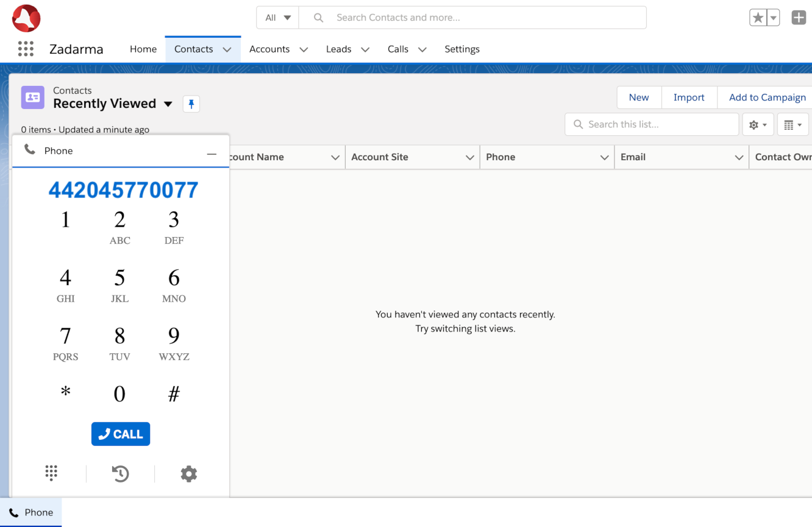Screen dimensions: 812x527
Task: Click the New contact button
Action: pos(638,97)
